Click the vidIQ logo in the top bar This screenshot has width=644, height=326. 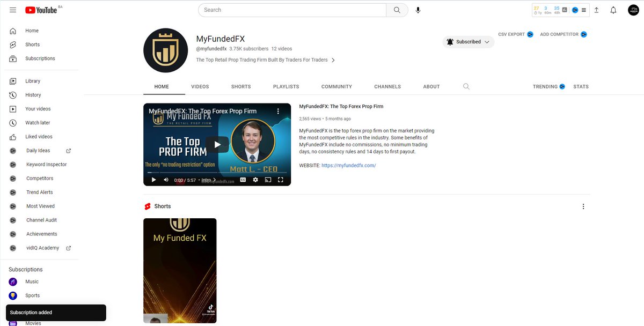(x=575, y=10)
